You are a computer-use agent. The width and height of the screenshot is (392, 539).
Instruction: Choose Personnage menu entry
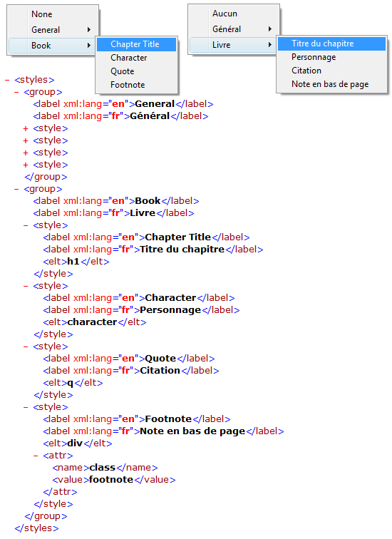(331, 57)
